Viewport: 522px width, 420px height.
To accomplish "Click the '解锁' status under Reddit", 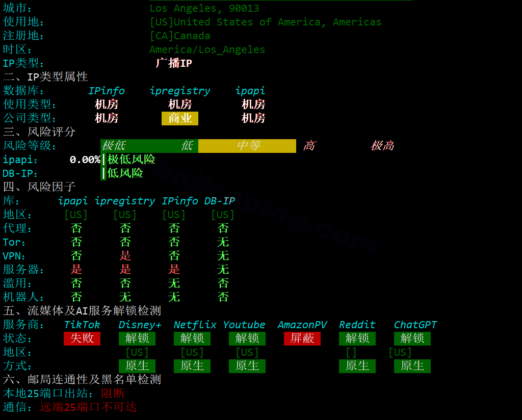I will pyautogui.click(x=357, y=338).
